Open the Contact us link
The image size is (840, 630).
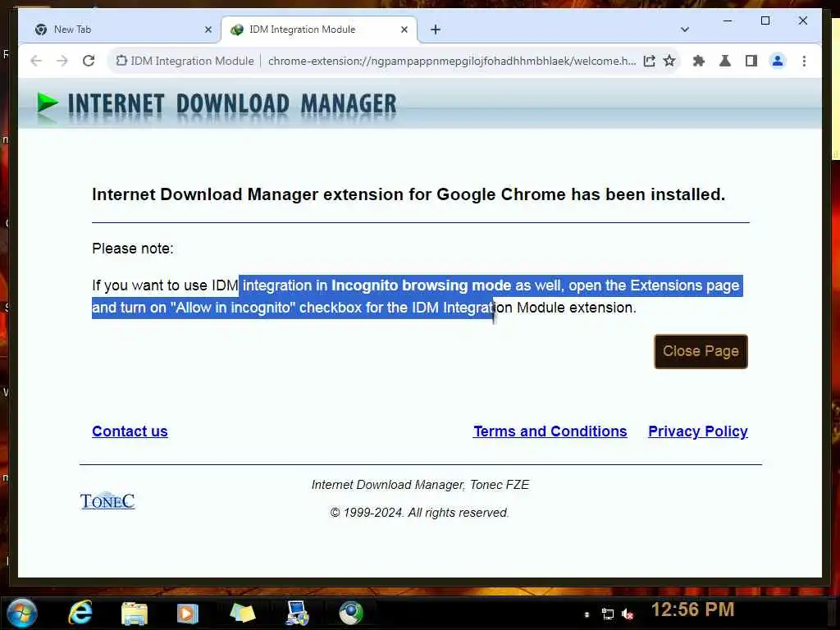tap(130, 431)
